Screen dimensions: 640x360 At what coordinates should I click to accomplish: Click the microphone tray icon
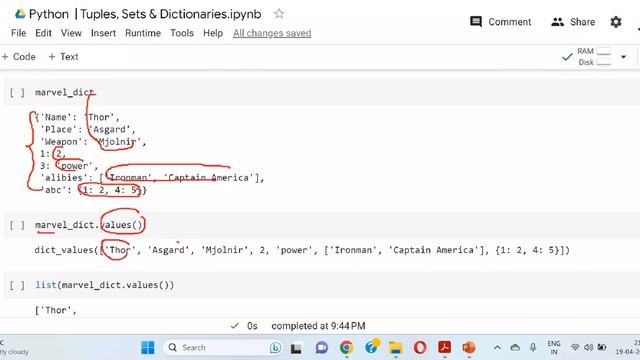pos(533,347)
